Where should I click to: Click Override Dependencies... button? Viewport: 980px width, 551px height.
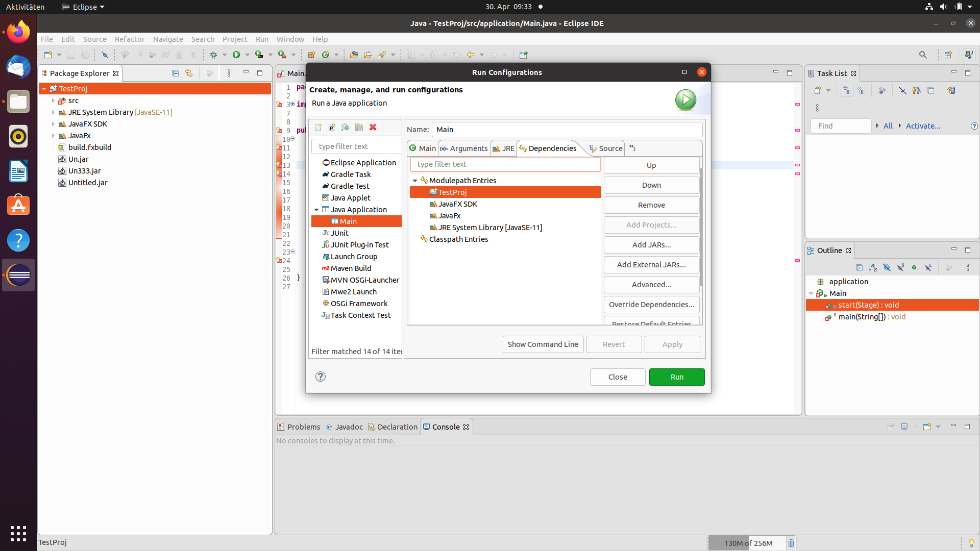tap(651, 305)
